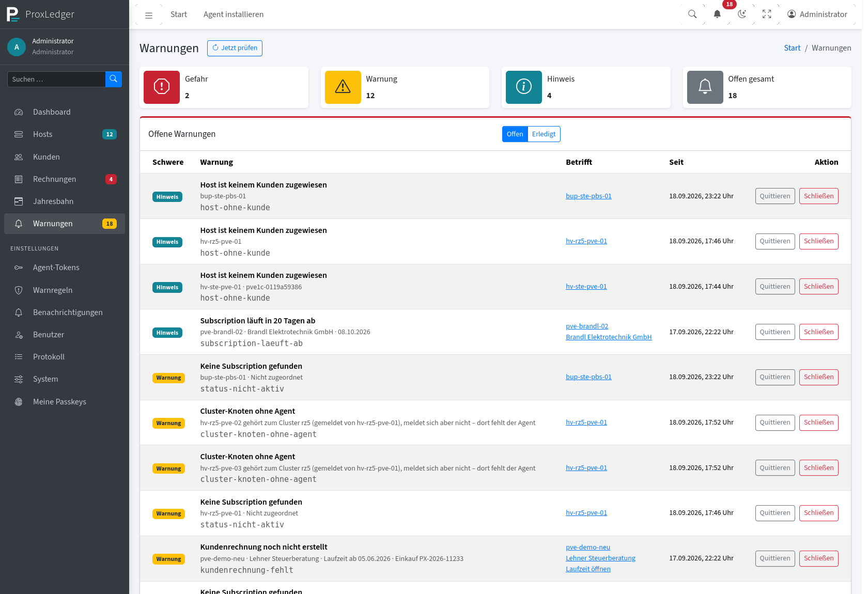Select the Offen filter button

[x=515, y=134]
